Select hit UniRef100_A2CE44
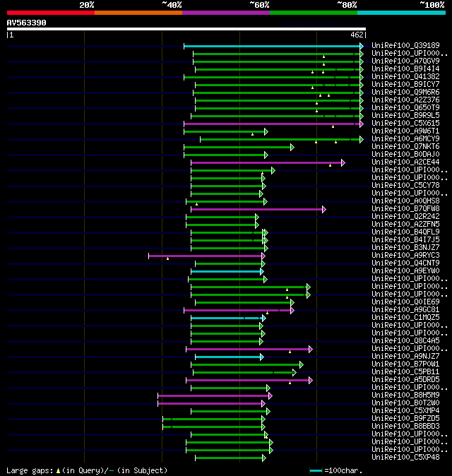 click(x=405, y=162)
